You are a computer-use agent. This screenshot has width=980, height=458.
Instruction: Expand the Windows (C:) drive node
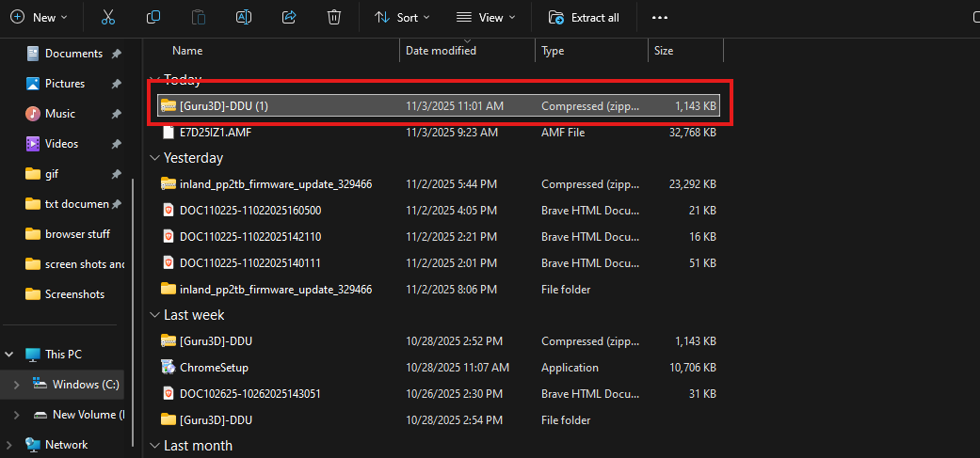[x=17, y=385]
